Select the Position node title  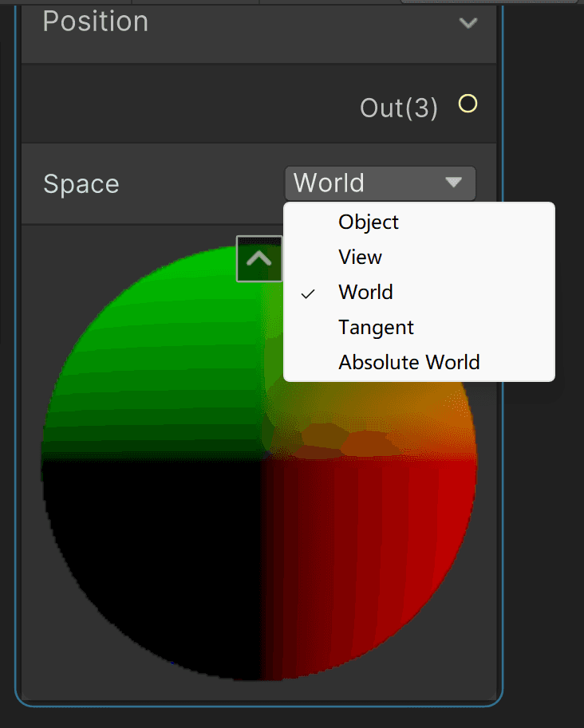pyautogui.click(x=95, y=22)
